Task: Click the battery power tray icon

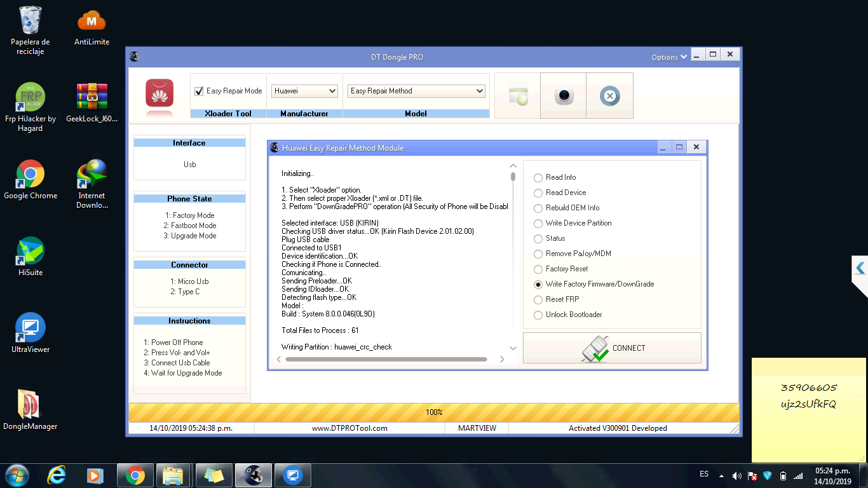Action: (783, 475)
